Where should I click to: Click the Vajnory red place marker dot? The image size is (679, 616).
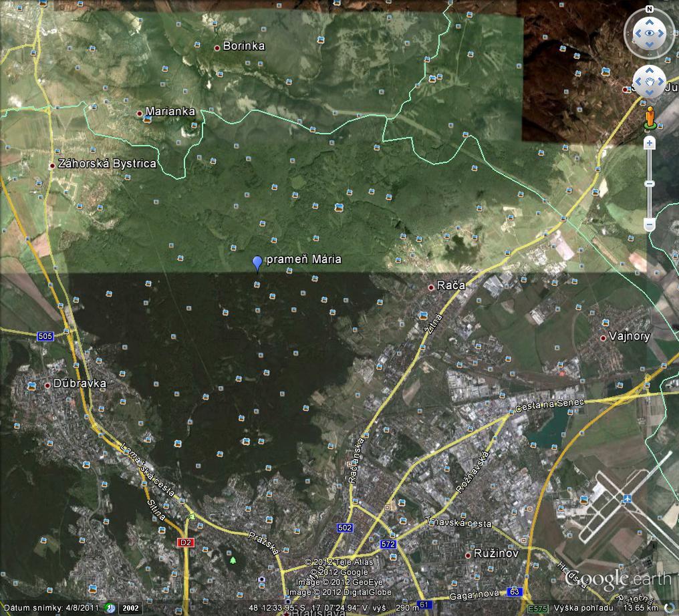point(603,338)
